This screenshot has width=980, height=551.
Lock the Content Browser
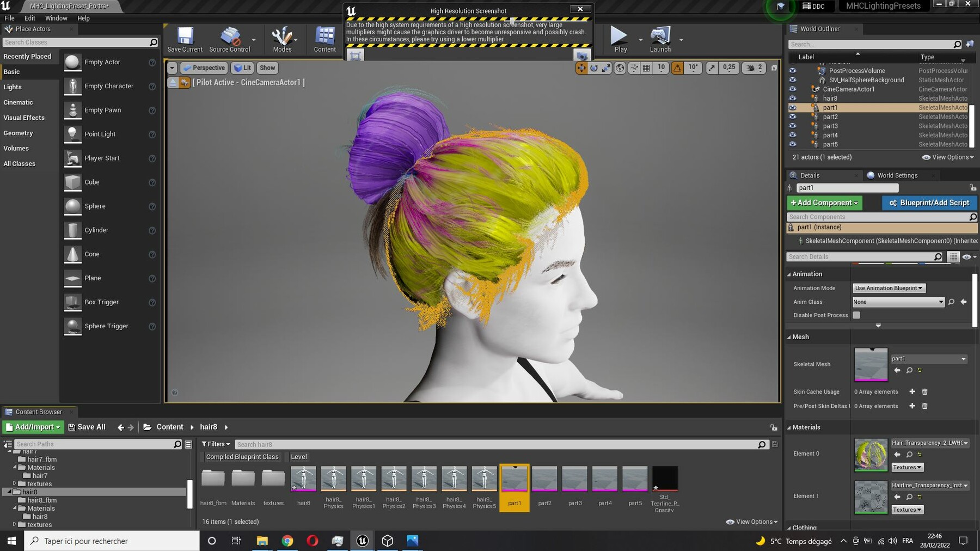[774, 427]
